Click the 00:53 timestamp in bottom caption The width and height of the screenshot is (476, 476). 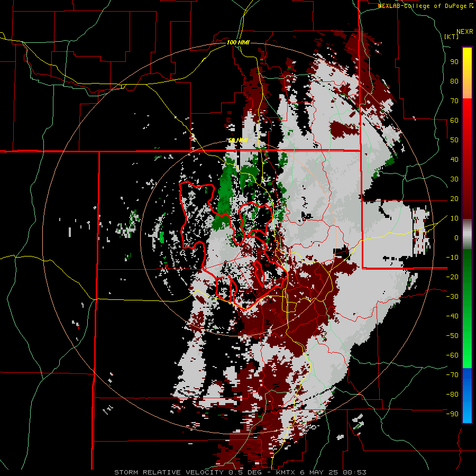coord(354,472)
